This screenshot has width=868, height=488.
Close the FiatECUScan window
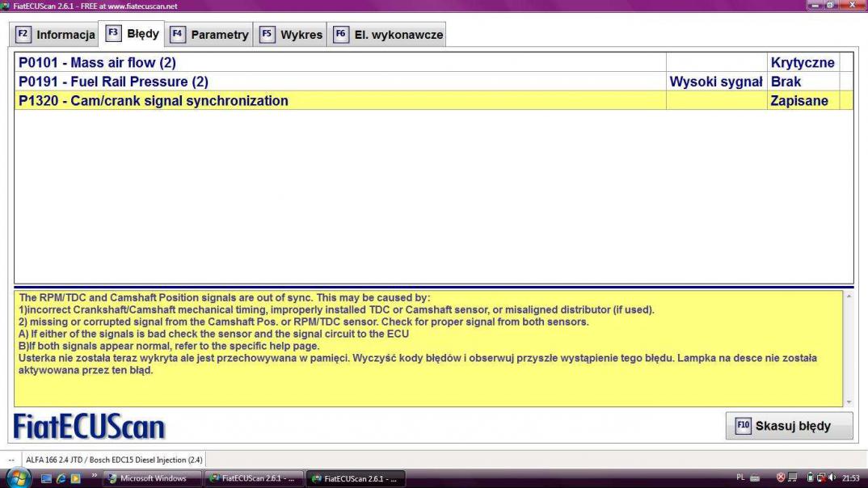point(853,5)
